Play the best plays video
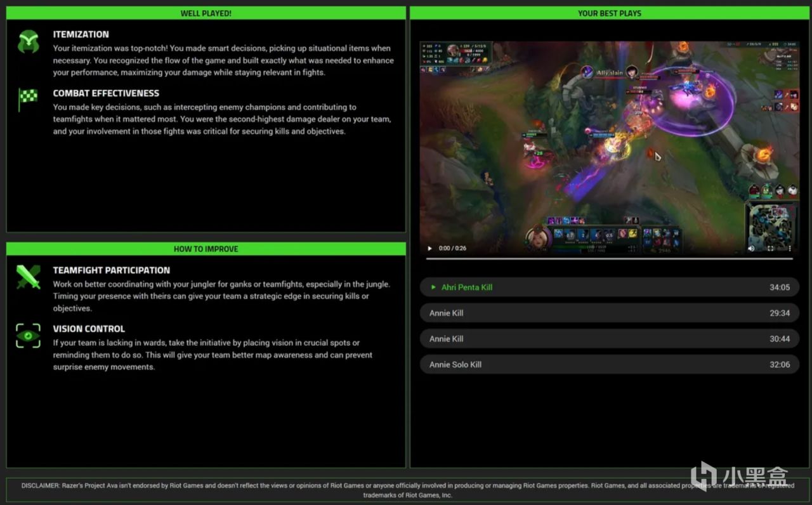The width and height of the screenshot is (812, 505). click(429, 248)
